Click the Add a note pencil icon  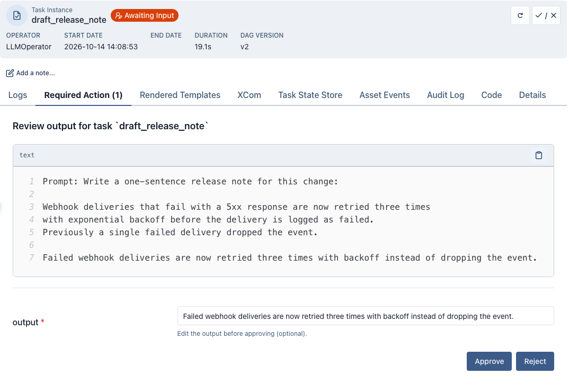(10, 73)
